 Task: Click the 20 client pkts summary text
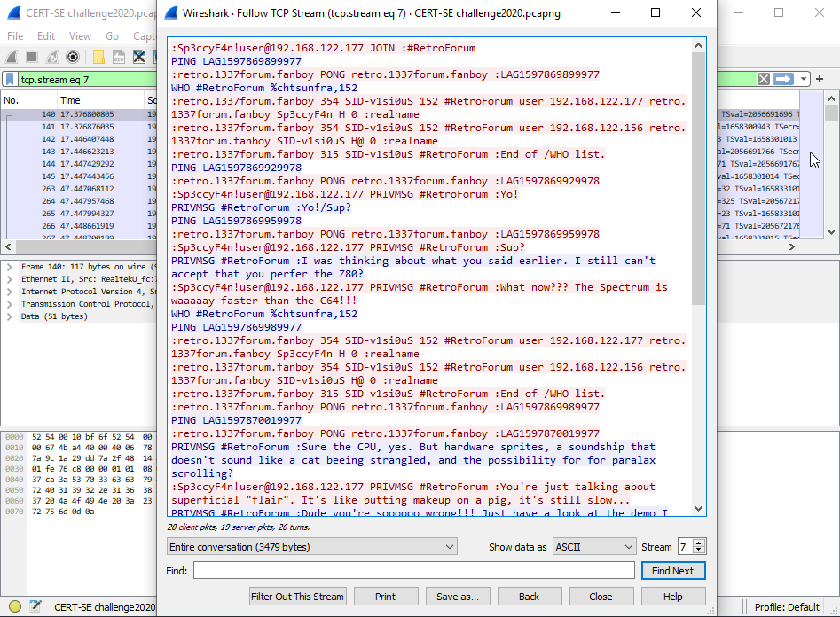[x=239, y=527]
